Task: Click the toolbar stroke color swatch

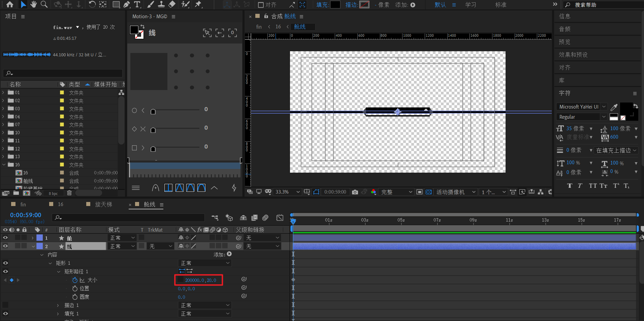Action: click(x=364, y=5)
